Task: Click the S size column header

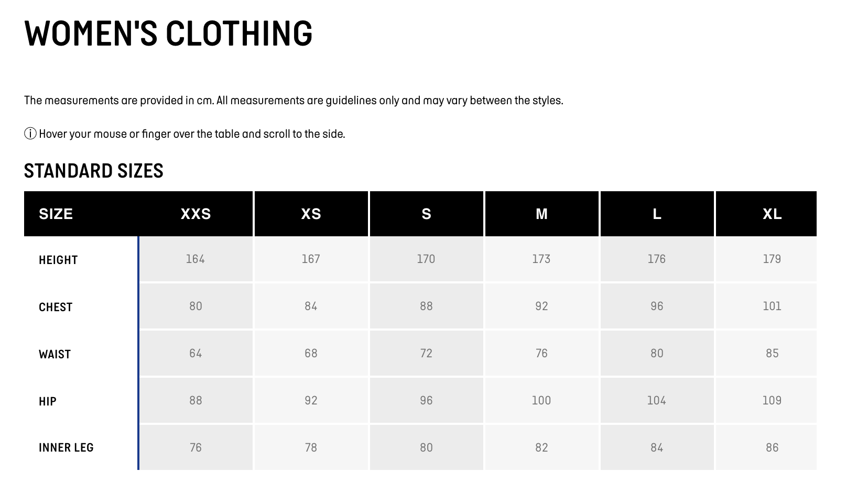Action: click(x=426, y=214)
